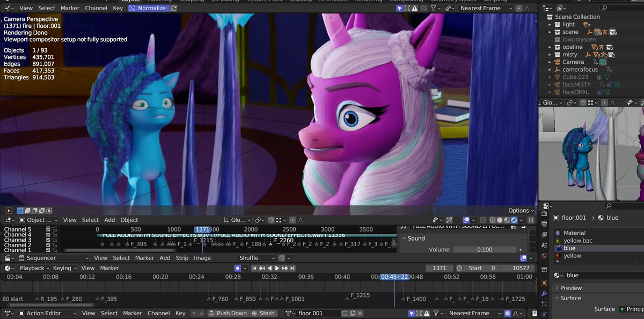Open the viewport Add menu

tap(109, 220)
